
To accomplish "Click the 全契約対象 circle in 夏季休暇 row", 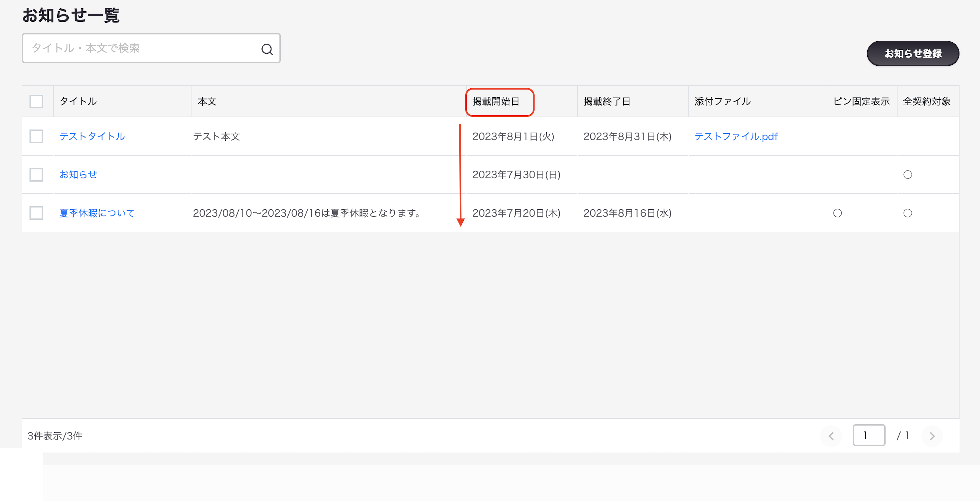I will pyautogui.click(x=908, y=213).
